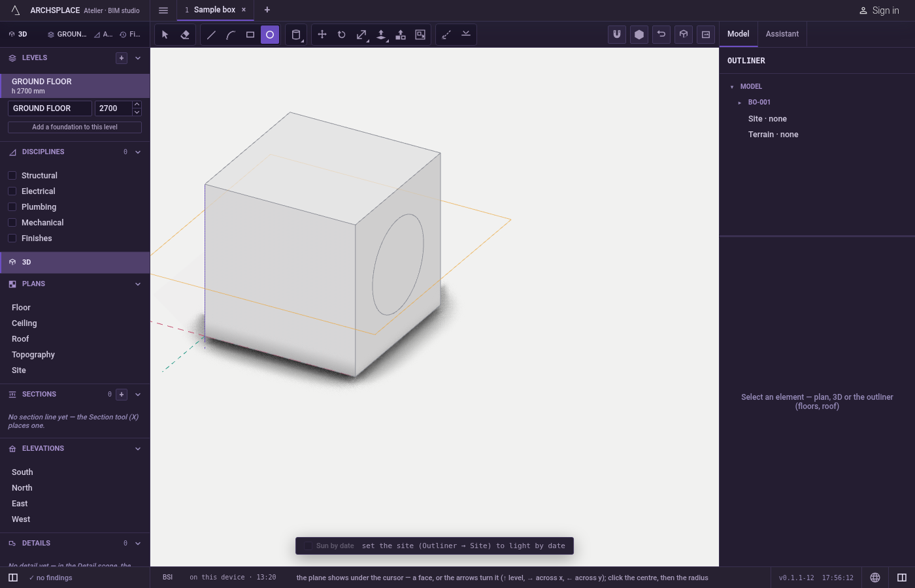Select the arrow pointer tool
915x588 pixels.
[165, 35]
